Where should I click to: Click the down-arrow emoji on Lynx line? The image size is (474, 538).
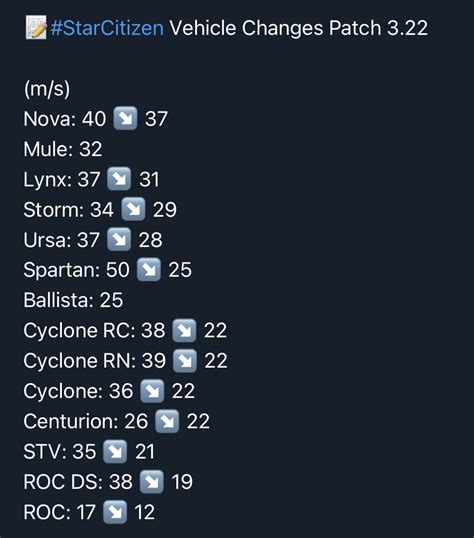[119, 179]
